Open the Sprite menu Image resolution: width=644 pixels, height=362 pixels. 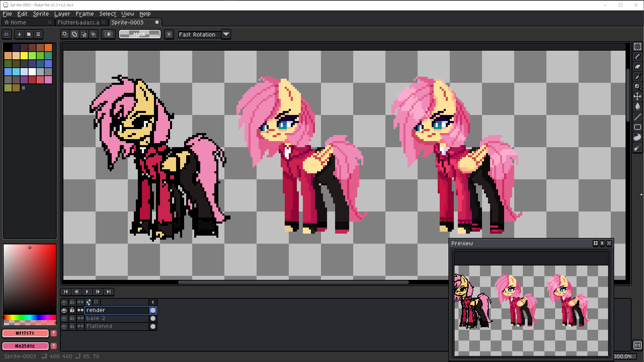[41, 14]
